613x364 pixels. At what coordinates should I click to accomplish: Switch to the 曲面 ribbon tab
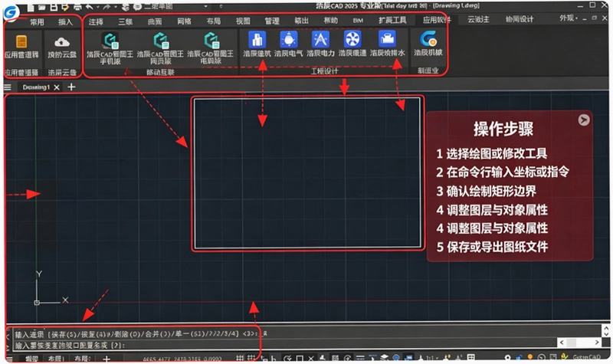tap(155, 21)
